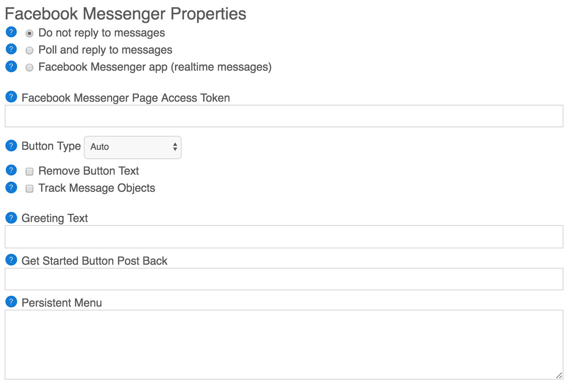The image size is (572, 392).
Task: Open help icon beside Poll and reply option
Action: click(11, 49)
